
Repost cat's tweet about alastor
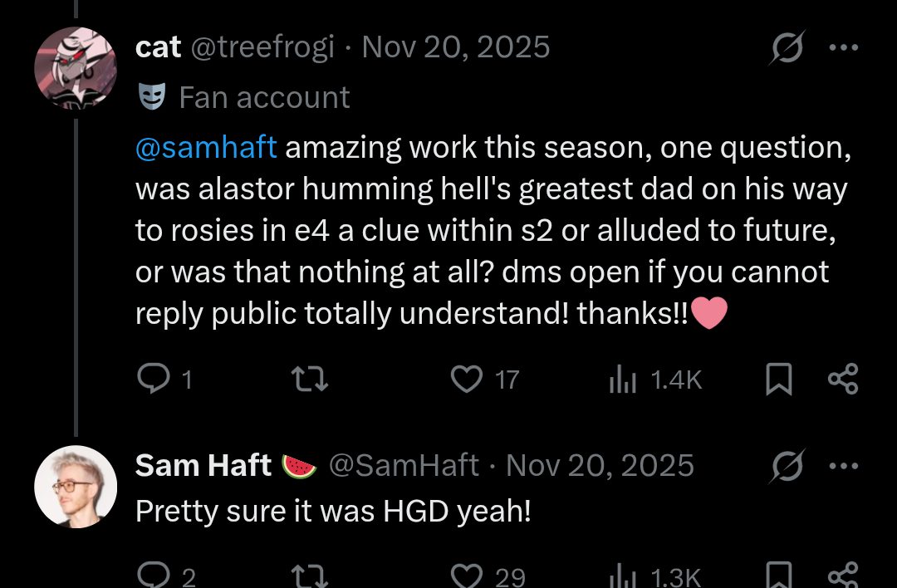tap(311, 380)
